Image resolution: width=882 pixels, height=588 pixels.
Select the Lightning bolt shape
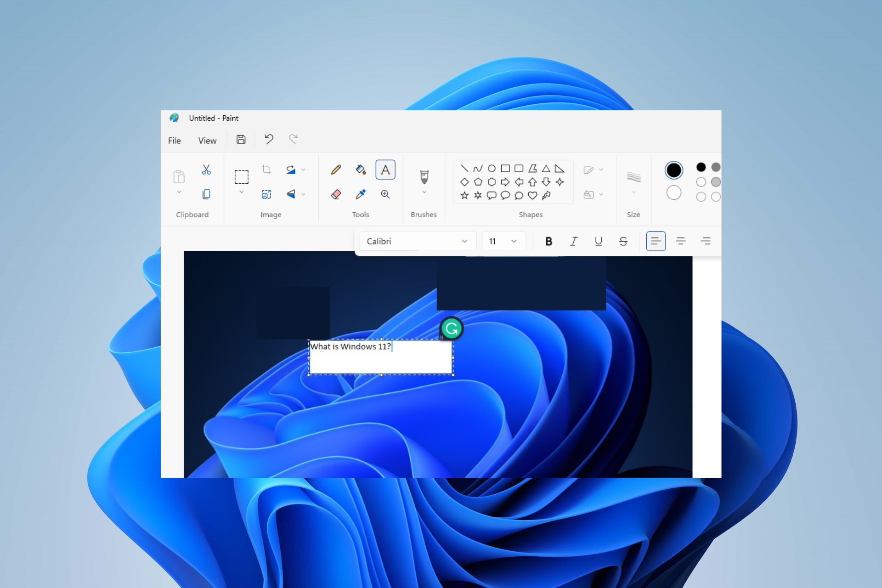pyautogui.click(x=546, y=195)
